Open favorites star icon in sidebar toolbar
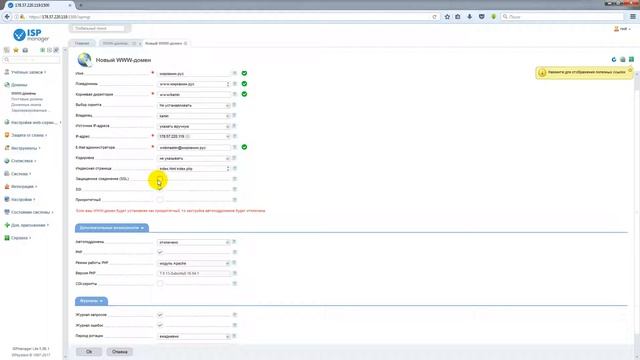Image resolution: width=640 pixels, height=360 pixels. (x=16, y=50)
